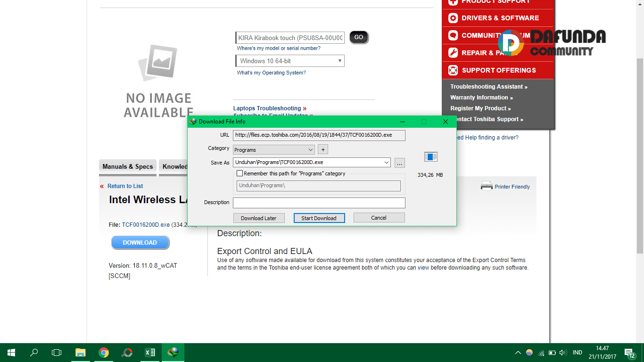Image resolution: width=644 pixels, height=362 pixels.
Task: Open Google Chrome from the taskbar
Action: click(x=104, y=353)
